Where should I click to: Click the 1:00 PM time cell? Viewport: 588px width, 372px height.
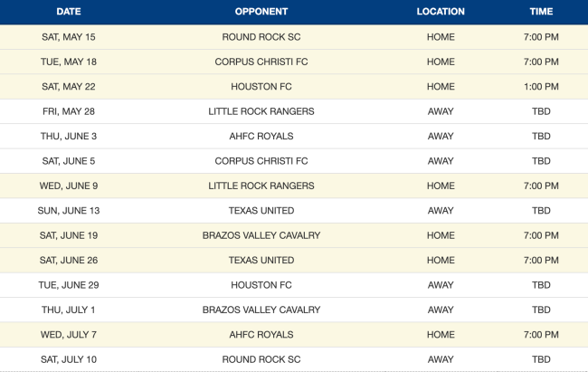pyautogui.click(x=541, y=87)
